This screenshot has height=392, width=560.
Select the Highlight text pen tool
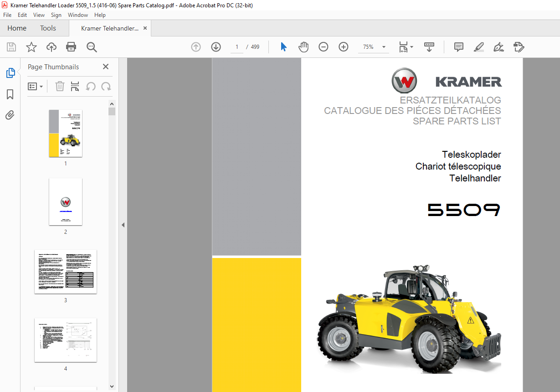pyautogui.click(x=479, y=47)
